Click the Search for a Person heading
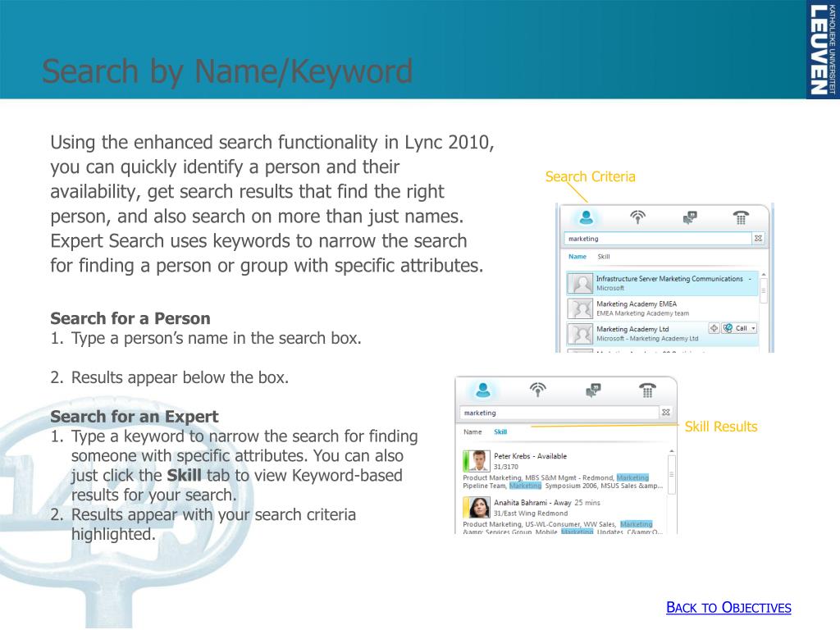Image resolution: width=840 pixels, height=630 pixels. (130, 318)
